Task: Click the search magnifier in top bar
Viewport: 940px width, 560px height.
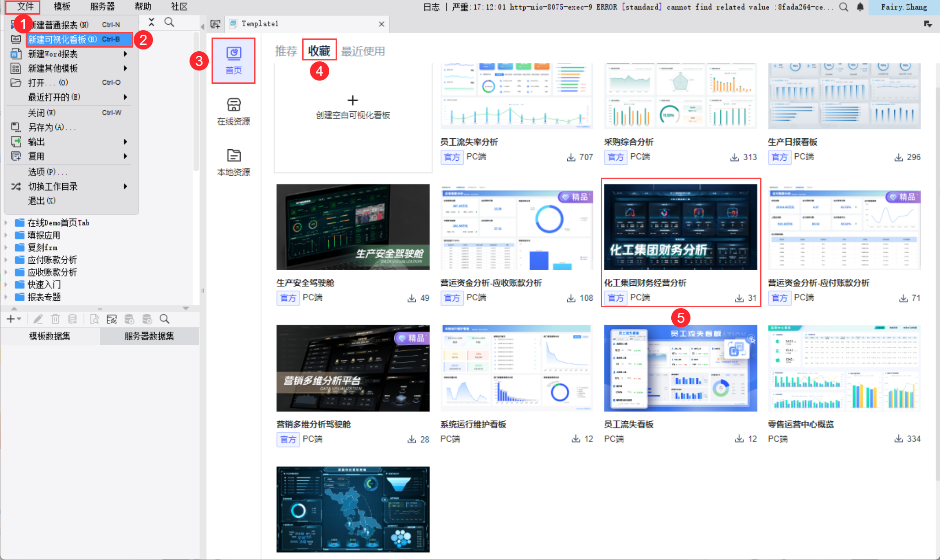Action: pyautogui.click(x=843, y=7)
